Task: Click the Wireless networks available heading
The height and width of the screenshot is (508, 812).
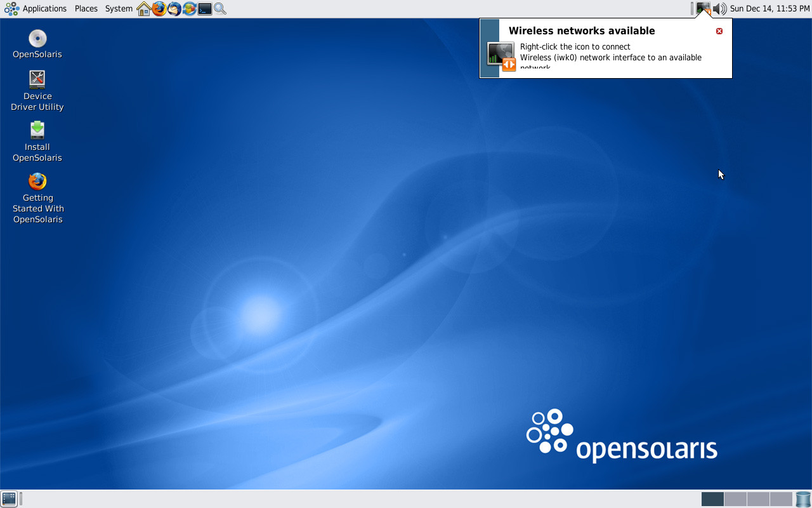Action: click(582, 30)
